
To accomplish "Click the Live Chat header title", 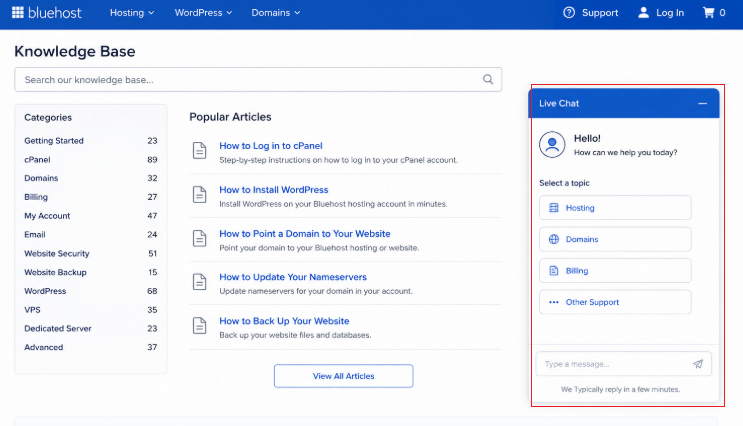I will pyautogui.click(x=559, y=103).
